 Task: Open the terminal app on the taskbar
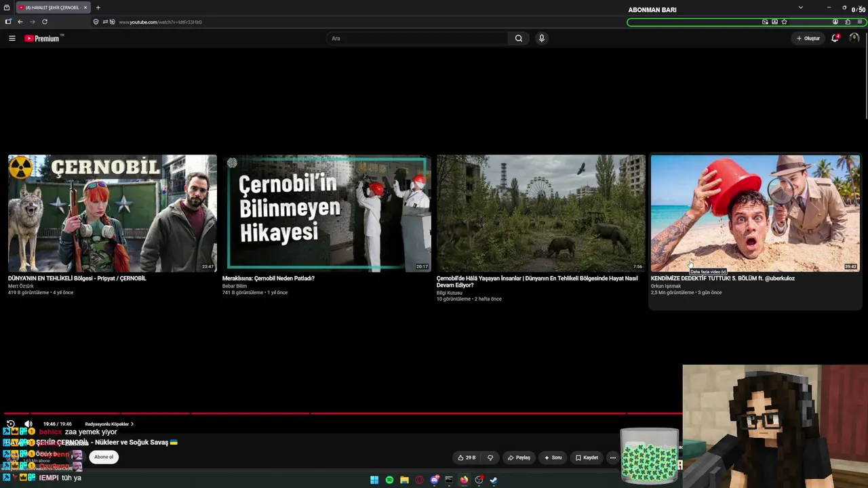(x=449, y=480)
